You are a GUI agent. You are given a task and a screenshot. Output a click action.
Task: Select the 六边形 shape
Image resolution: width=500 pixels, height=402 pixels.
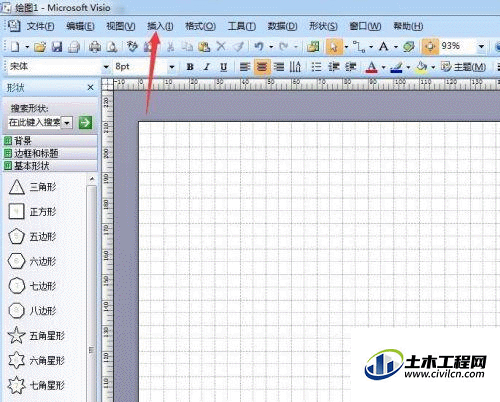[32, 261]
